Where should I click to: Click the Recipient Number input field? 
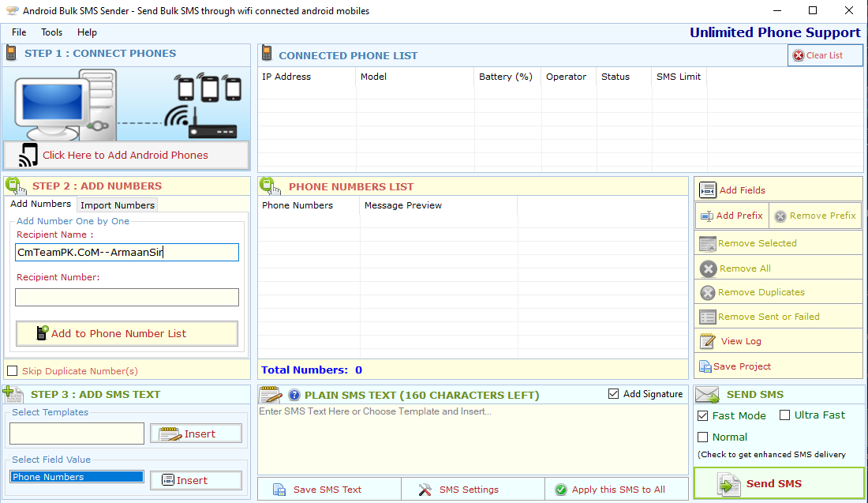coord(127,297)
